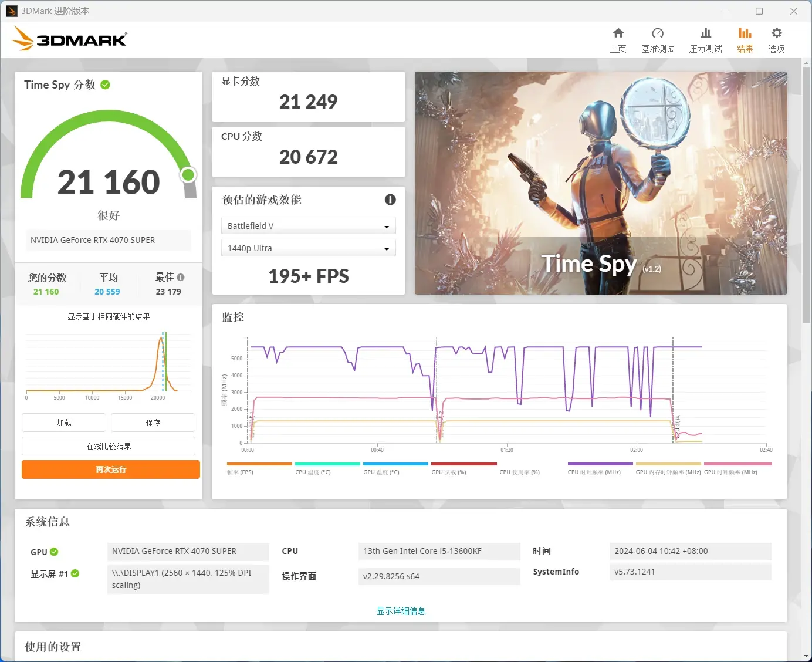812x662 pixels.
Task: Click the v5.73.1241 SystemInfo field
Action: [x=691, y=572]
